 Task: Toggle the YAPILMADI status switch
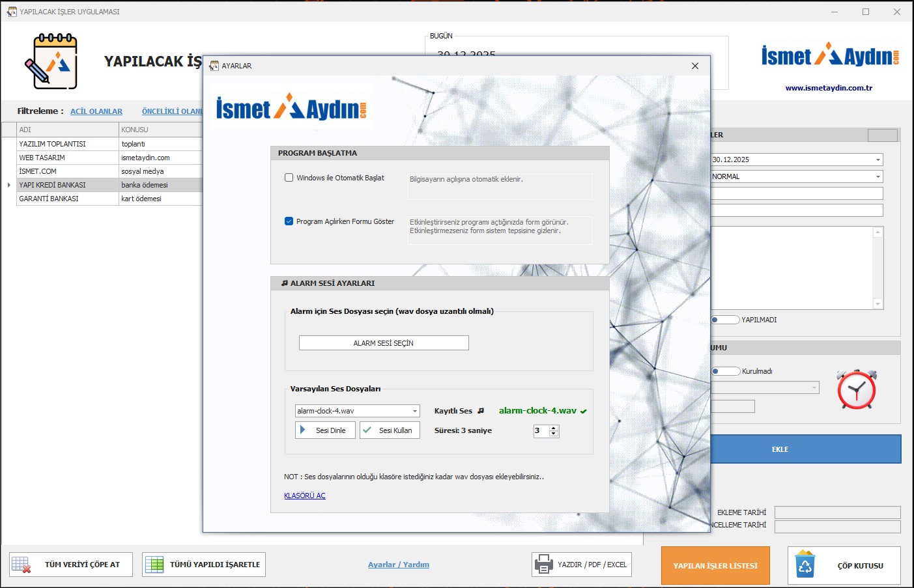(x=724, y=320)
